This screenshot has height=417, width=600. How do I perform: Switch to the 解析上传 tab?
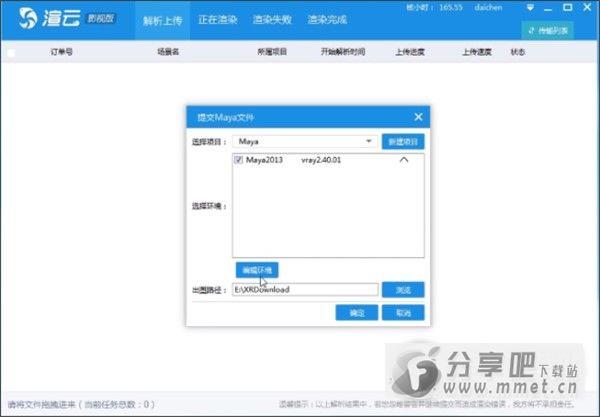[163, 20]
